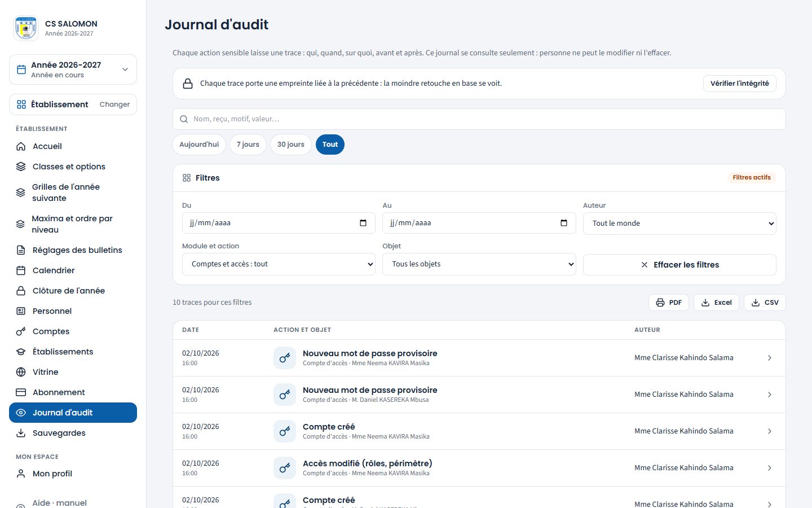
Task: Navigate to Personnel
Action: tap(73, 311)
